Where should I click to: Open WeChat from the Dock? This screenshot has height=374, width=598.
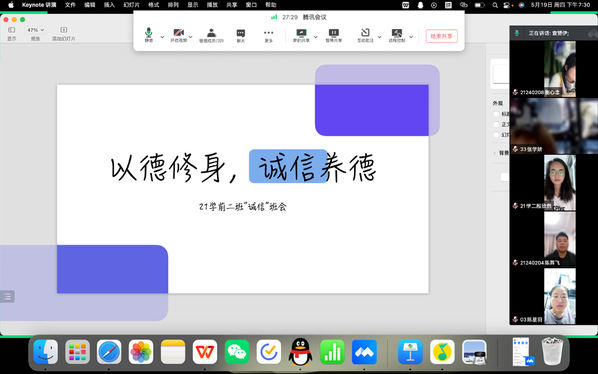pyautogui.click(x=237, y=352)
